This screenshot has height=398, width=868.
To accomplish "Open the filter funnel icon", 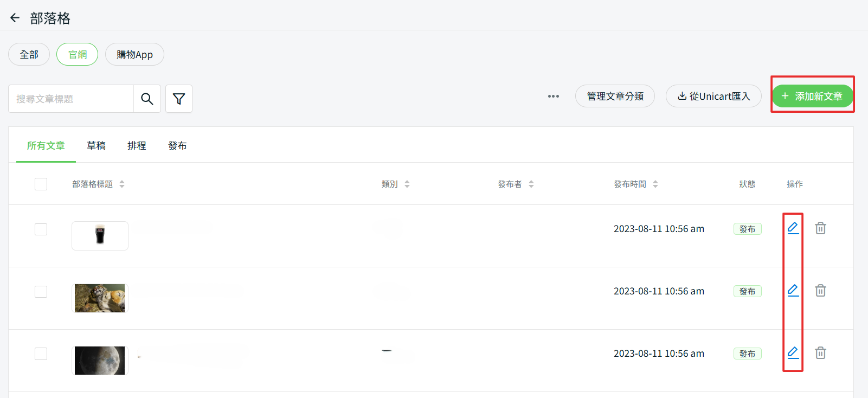I will pos(179,99).
